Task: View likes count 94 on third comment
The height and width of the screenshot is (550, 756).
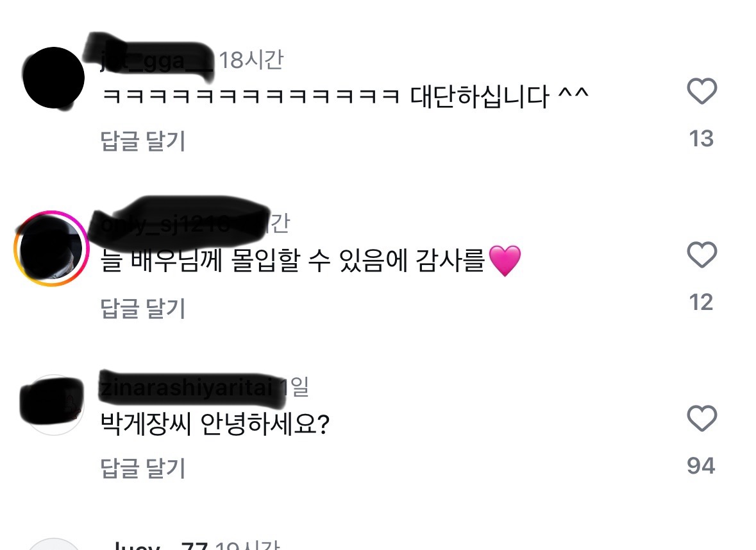Action: point(701,466)
